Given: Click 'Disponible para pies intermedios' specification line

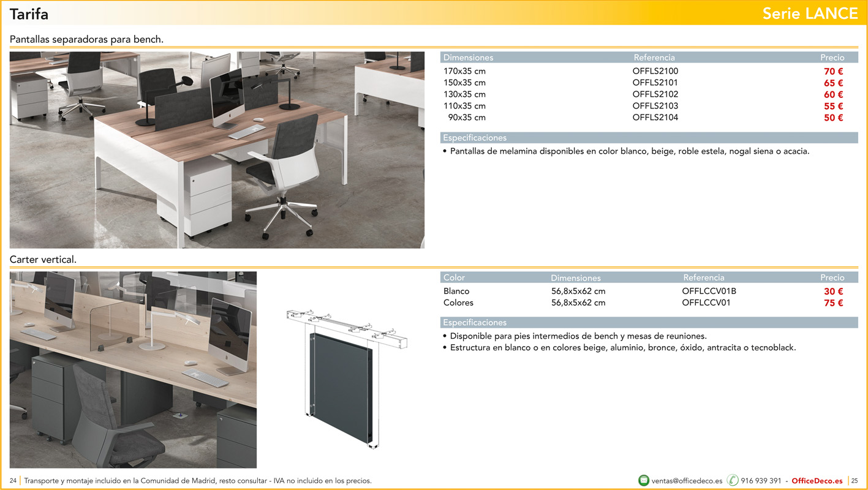Looking at the screenshot, I should [x=575, y=336].
